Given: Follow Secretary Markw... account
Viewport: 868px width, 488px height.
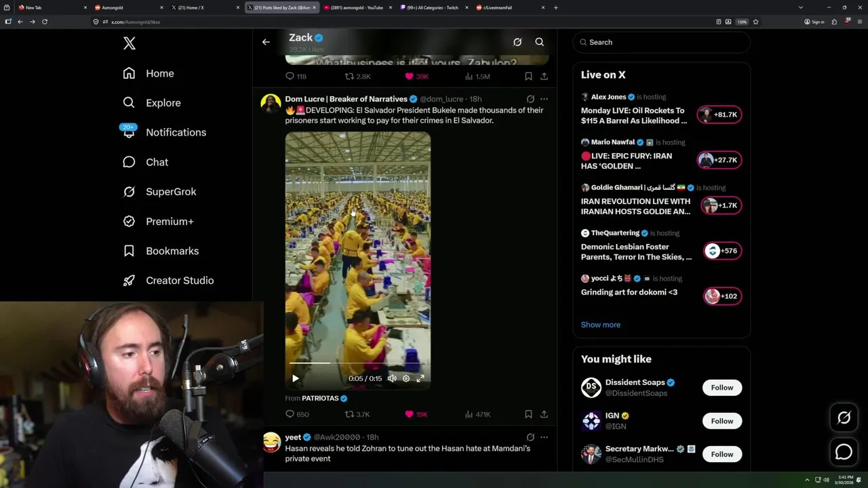Looking at the screenshot, I should point(722,454).
